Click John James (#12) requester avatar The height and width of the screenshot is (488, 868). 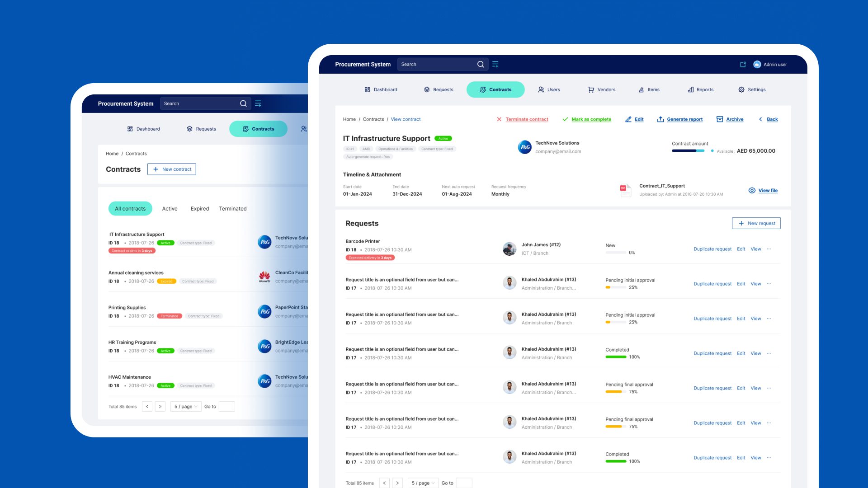coord(509,249)
